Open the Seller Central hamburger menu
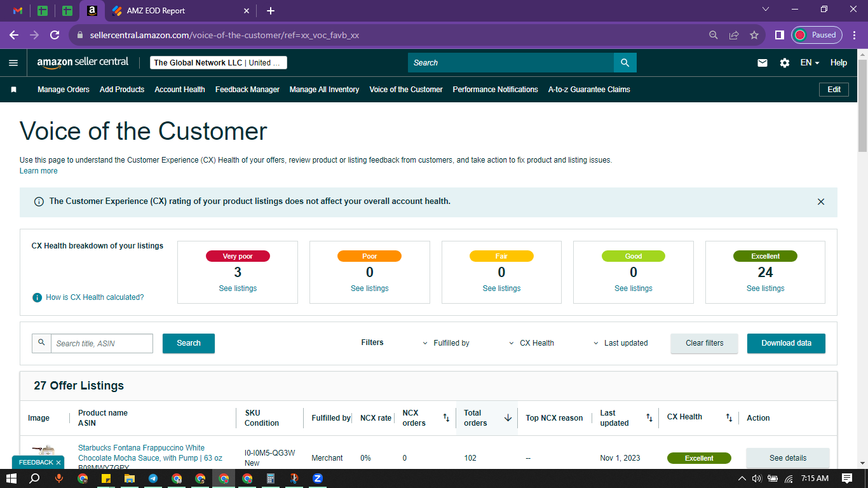Viewport: 868px width, 488px height. (13, 63)
